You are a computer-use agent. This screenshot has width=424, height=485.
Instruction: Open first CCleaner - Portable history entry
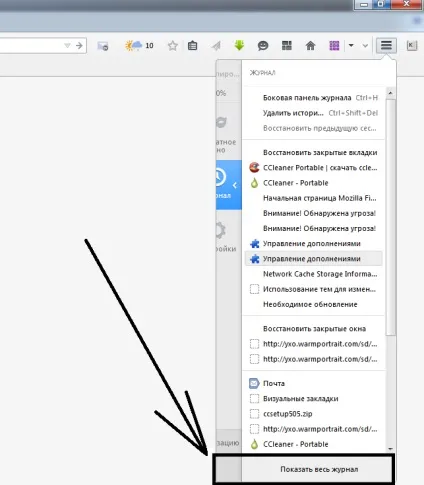click(314, 183)
